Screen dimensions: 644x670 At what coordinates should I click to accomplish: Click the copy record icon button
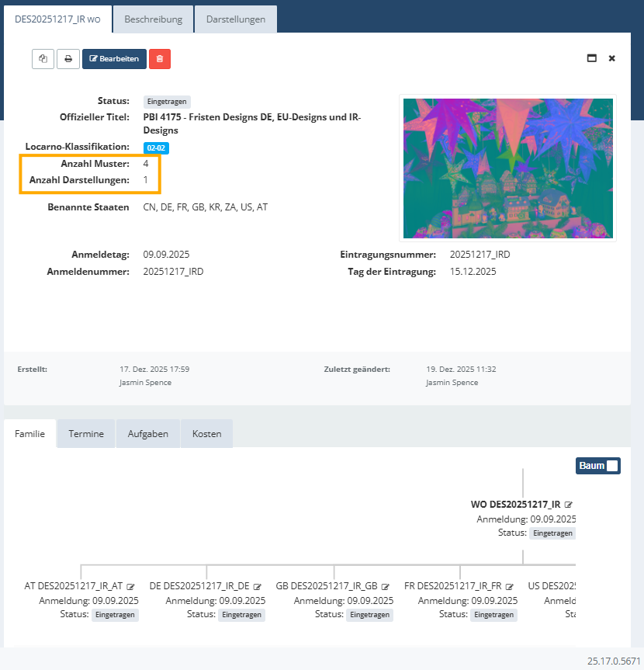pos(43,59)
